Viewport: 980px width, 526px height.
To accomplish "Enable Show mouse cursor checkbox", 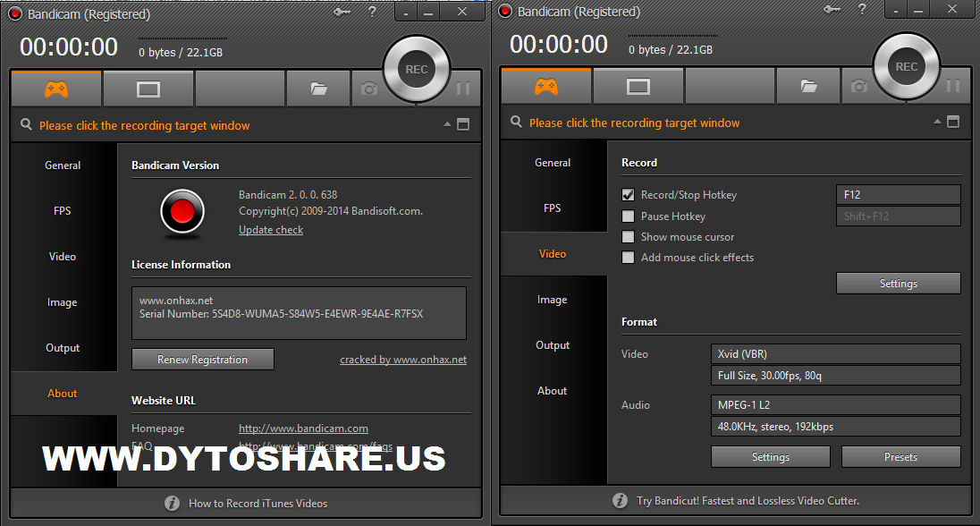I will [x=628, y=236].
